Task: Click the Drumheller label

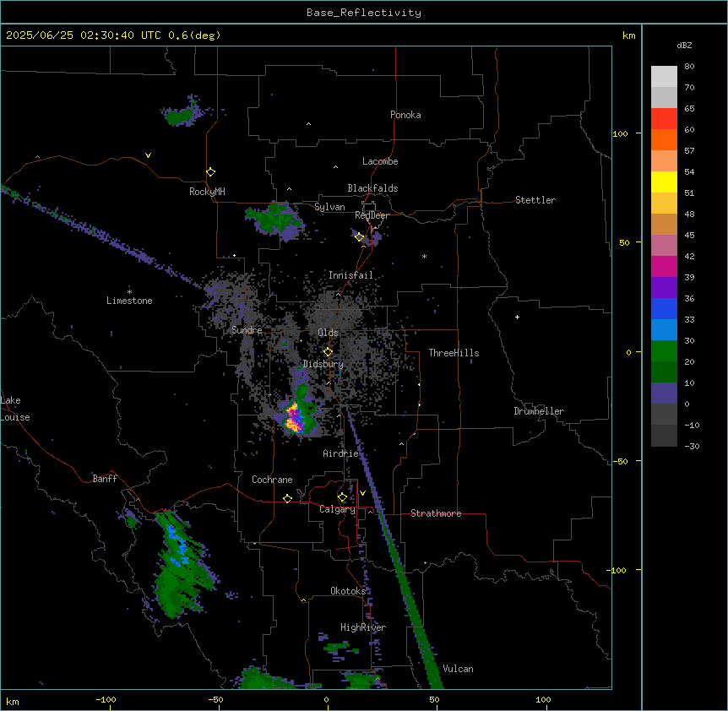Action: pyautogui.click(x=539, y=411)
